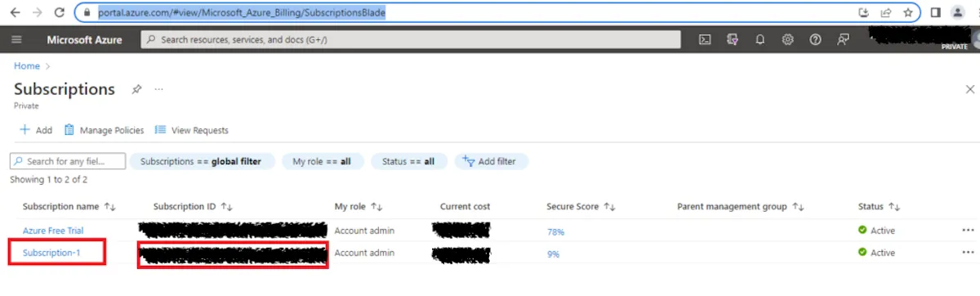This screenshot has width=980, height=296.
Task: Reload the page with the refresh icon
Action: point(59,13)
